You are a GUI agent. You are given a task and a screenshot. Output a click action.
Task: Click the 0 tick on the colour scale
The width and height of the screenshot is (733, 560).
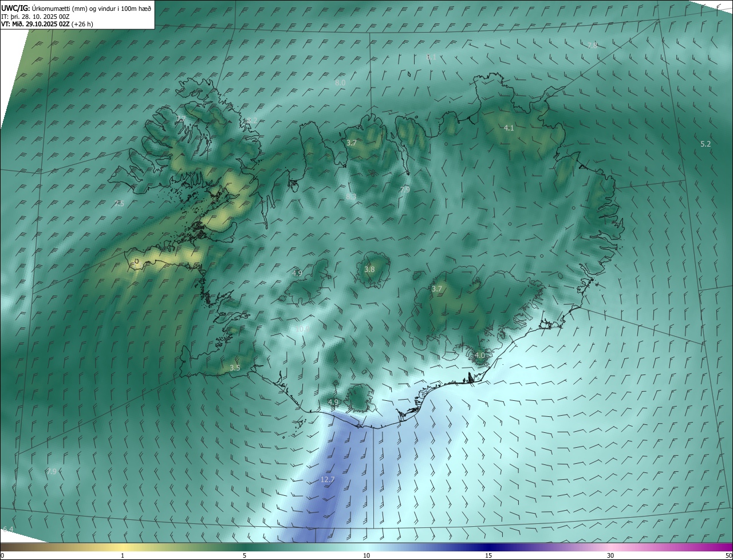click(x=2, y=555)
